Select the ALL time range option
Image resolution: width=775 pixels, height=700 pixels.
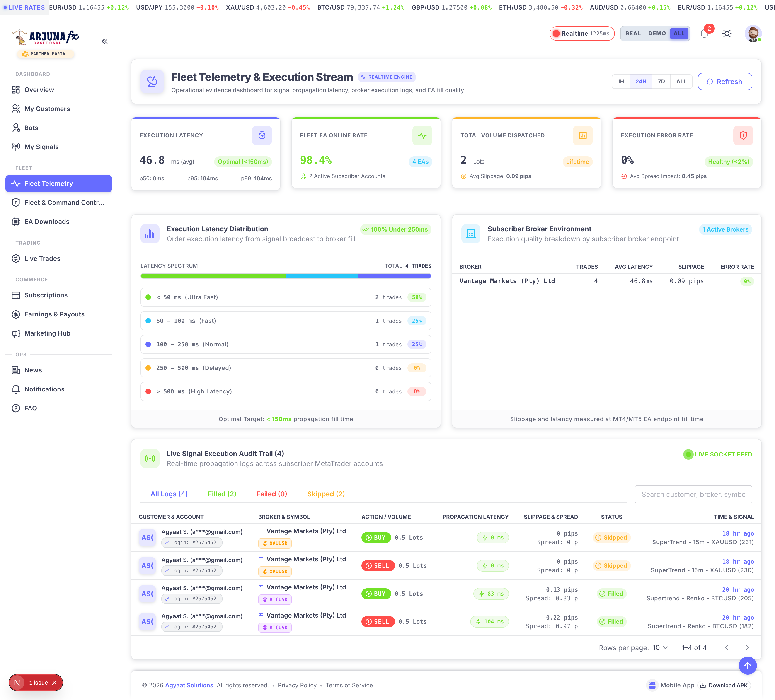point(681,82)
